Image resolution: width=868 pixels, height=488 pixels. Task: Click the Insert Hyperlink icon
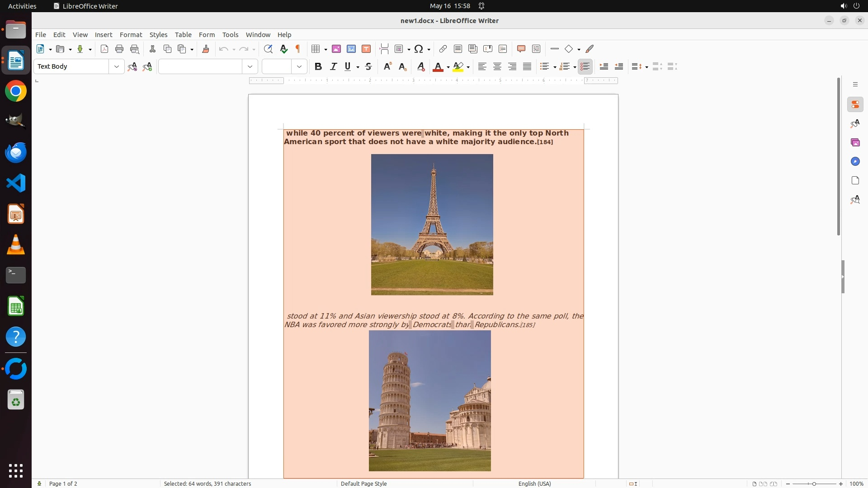pos(443,49)
